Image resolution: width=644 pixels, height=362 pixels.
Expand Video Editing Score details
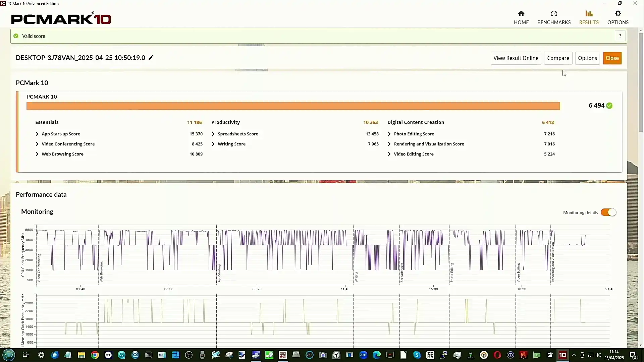pyautogui.click(x=389, y=154)
